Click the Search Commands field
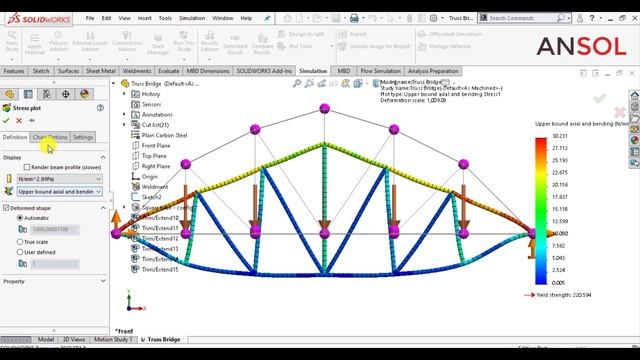 pos(523,18)
